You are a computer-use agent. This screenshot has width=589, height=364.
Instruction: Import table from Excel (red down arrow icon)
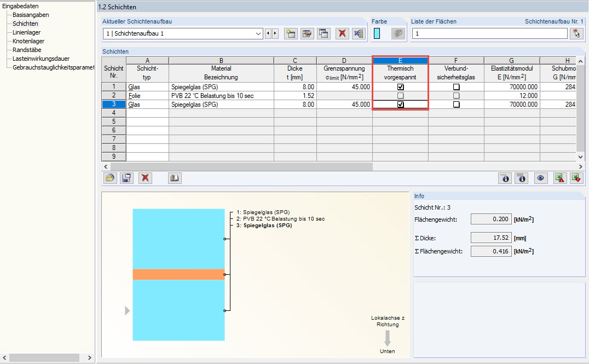click(576, 178)
